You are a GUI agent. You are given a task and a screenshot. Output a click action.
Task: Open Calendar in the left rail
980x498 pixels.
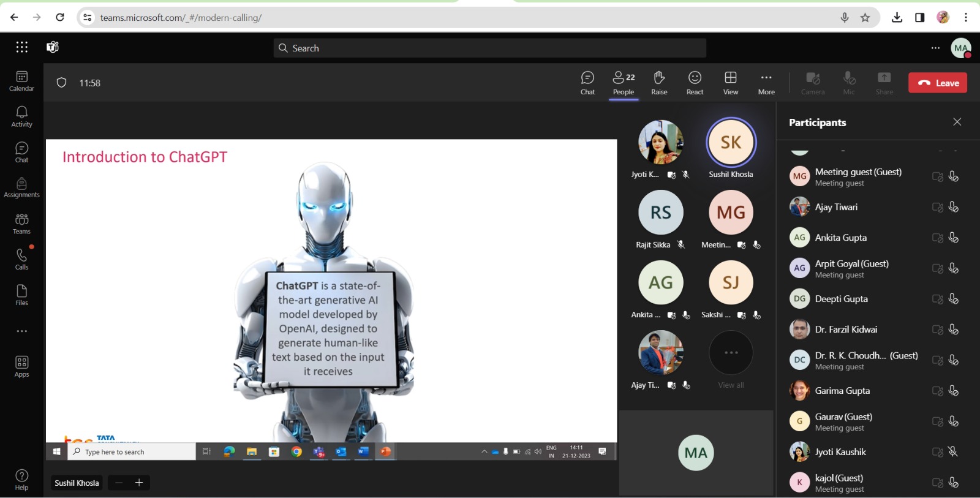pyautogui.click(x=21, y=81)
